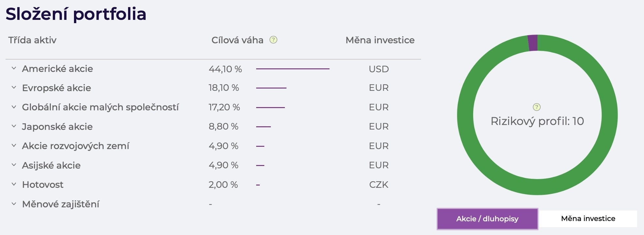644x235 pixels.
Task: Click help icon above Rizikový profil
Action: (x=536, y=107)
